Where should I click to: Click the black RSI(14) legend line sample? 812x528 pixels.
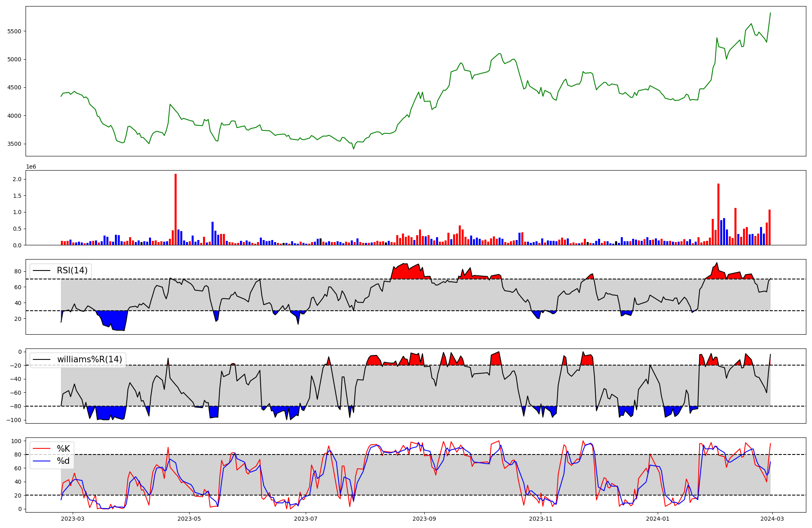tap(42, 270)
